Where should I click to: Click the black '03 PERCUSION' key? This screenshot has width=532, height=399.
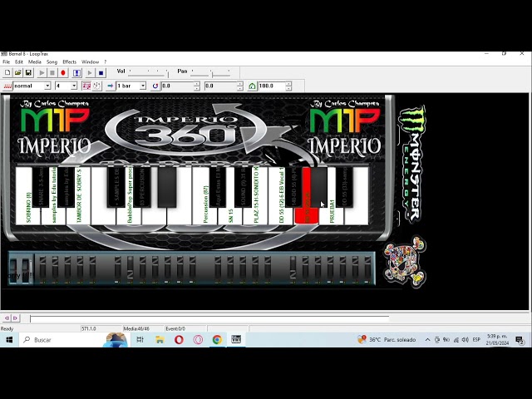142,186
